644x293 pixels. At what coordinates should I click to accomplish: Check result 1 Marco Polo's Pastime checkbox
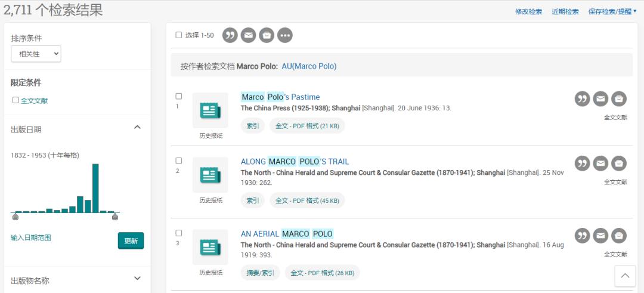coord(179,96)
